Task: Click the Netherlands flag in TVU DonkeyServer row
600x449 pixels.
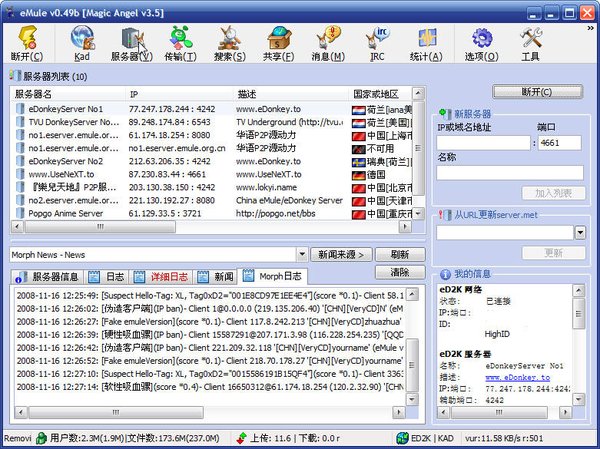Action: pyautogui.click(x=358, y=123)
